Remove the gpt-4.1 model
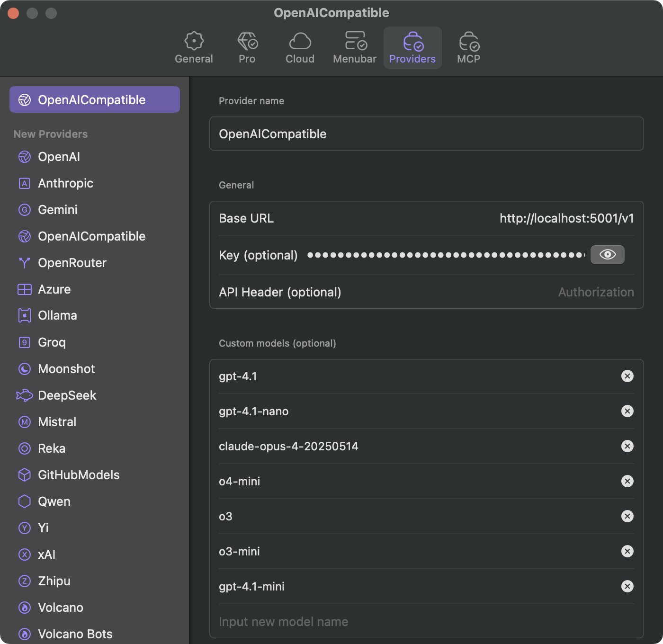The image size is (663, 644). click(627, 376)
